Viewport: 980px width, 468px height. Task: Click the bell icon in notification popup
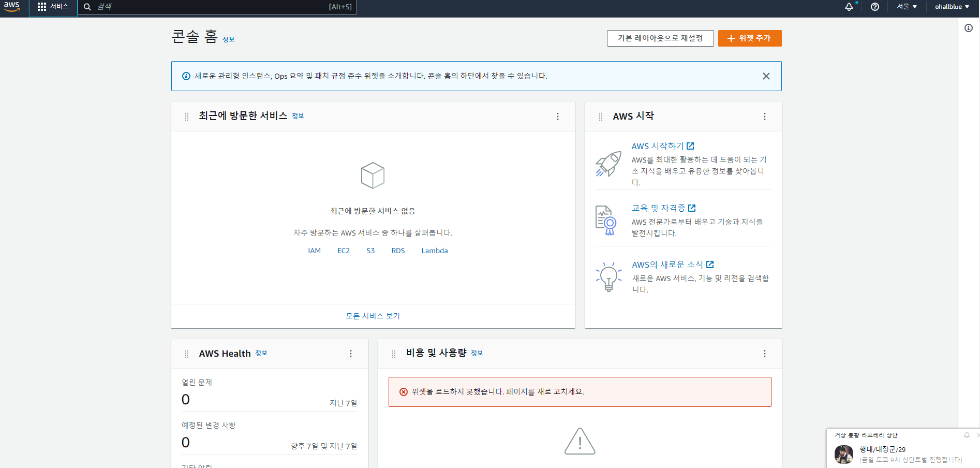pyautogui.click(x=967, y=435)
